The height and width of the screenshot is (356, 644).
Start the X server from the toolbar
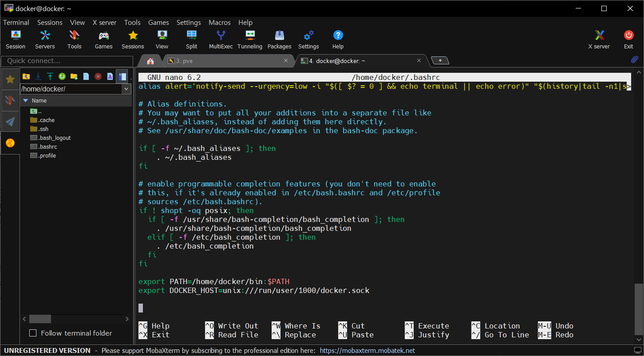coord(599,39)
